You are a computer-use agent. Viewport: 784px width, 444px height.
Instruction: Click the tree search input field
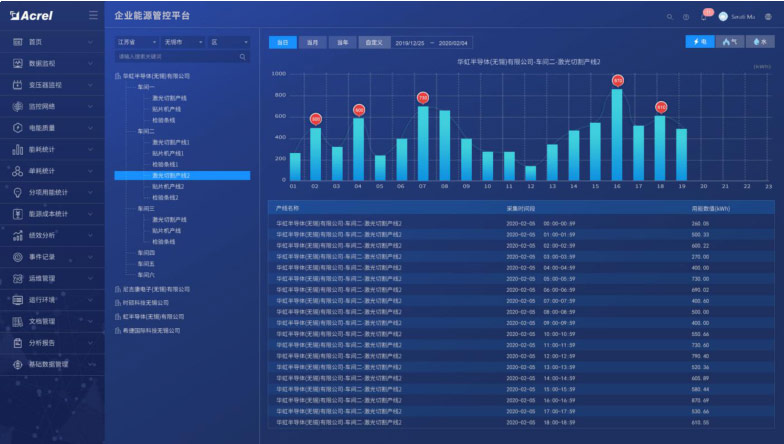point(177,57)
